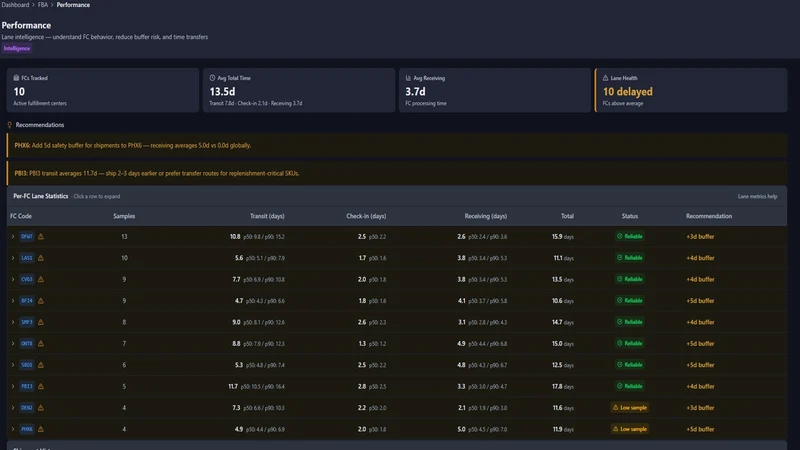
Task: Click the 13.5d Avg Total Time value
Action: click(x=222, y=92)
